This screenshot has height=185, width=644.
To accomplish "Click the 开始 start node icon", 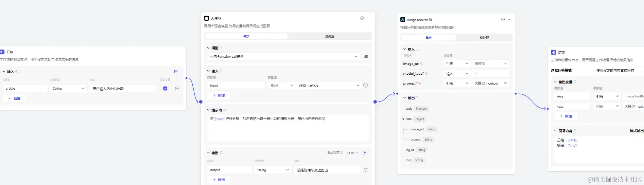I will [2, 52].
